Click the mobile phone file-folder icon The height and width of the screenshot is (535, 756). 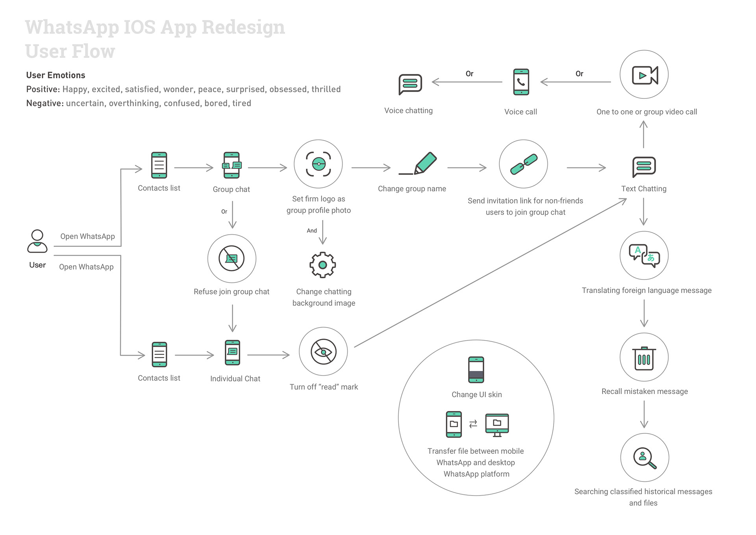(454, 424)
